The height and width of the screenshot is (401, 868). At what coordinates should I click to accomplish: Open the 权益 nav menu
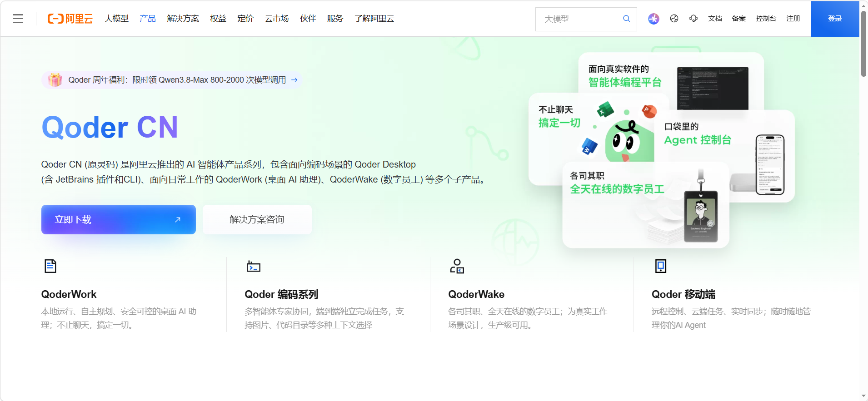tap(218, 19)
